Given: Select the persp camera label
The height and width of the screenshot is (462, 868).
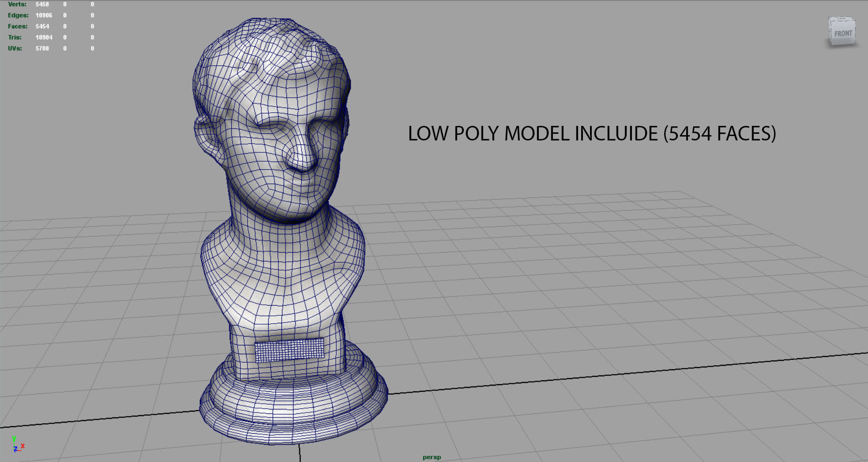Looking at the screenshot, I should click(432, 457).
